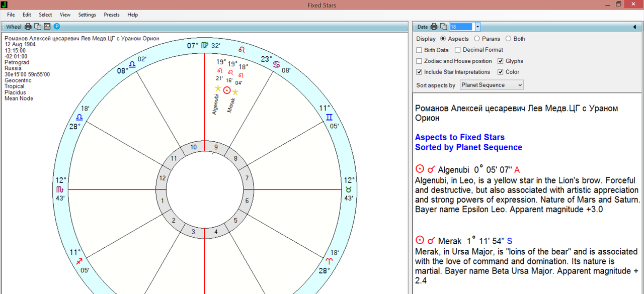Image resolution: width=644 pixels, height=294 pixels.
Task: Click the '12 Aug 1904' birth date line
Action: click(x=19, y=44)
